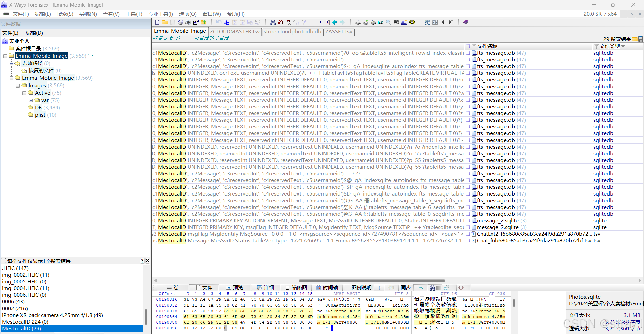The image size is (644, 334).
Task: Tick the checkbox for the second message_2.sqlite row
Action: [x=468, y=227]
